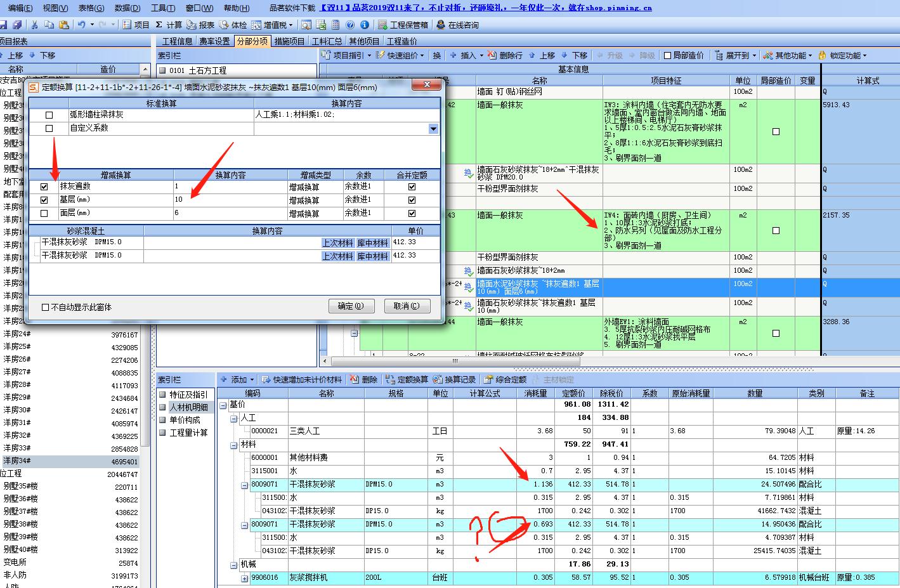Open the 项目 toolbar item
This screenshot has width=900, height=588.
(136, 25)
